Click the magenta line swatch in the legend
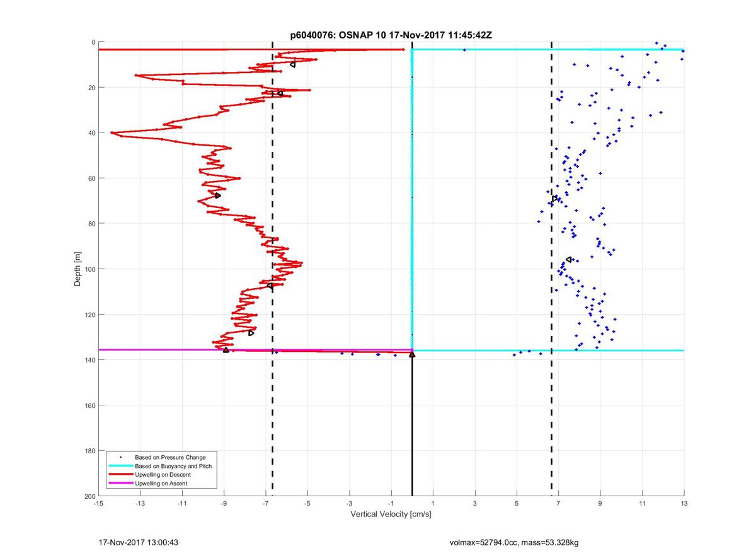 pos(120,484)
